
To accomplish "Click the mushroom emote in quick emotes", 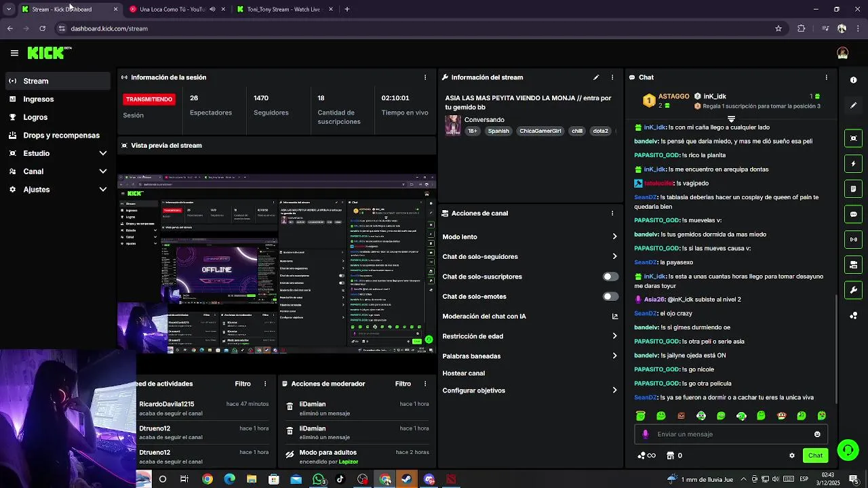I will pyautogui.click(x=781, y=415).
